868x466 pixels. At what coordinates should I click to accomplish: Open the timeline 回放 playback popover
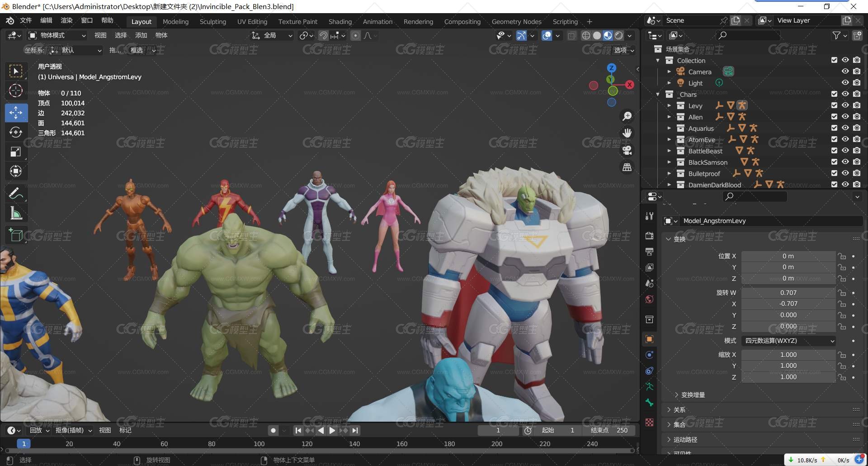39,431
